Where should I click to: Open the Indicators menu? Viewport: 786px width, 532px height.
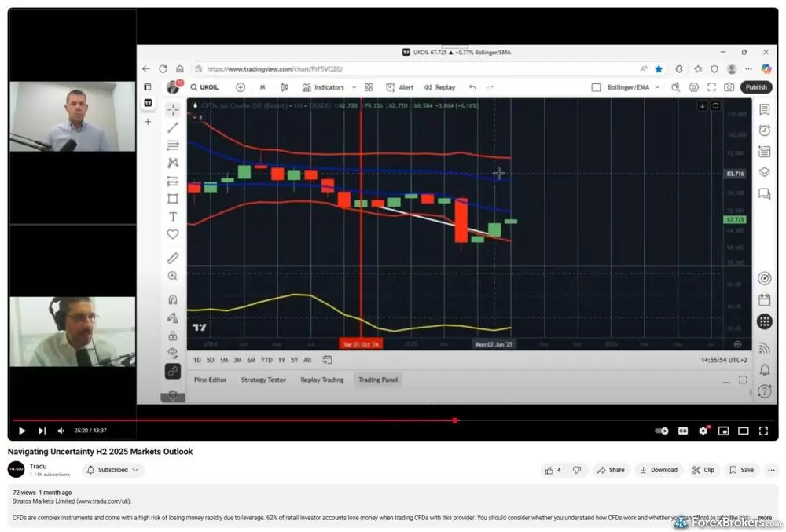(323, 87)
